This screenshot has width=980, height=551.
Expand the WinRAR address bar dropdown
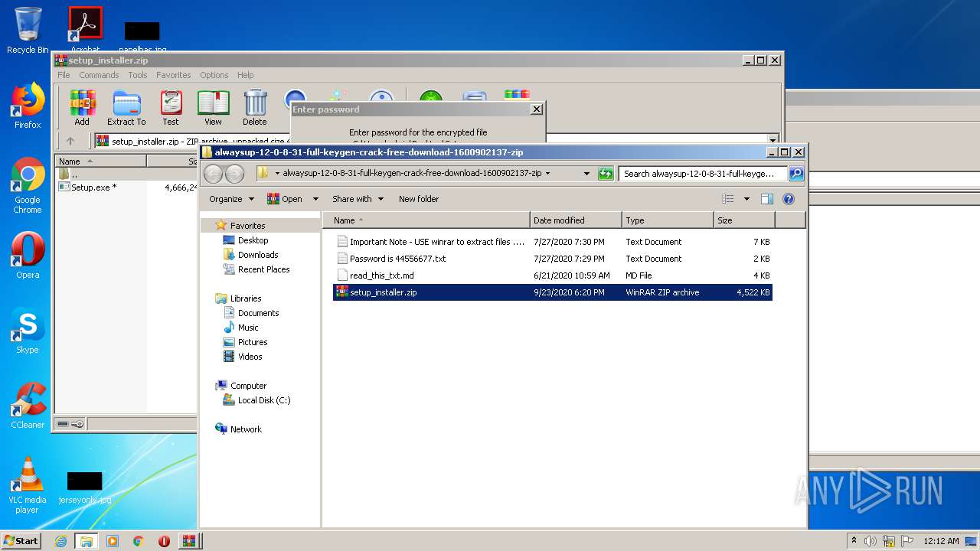773,140
